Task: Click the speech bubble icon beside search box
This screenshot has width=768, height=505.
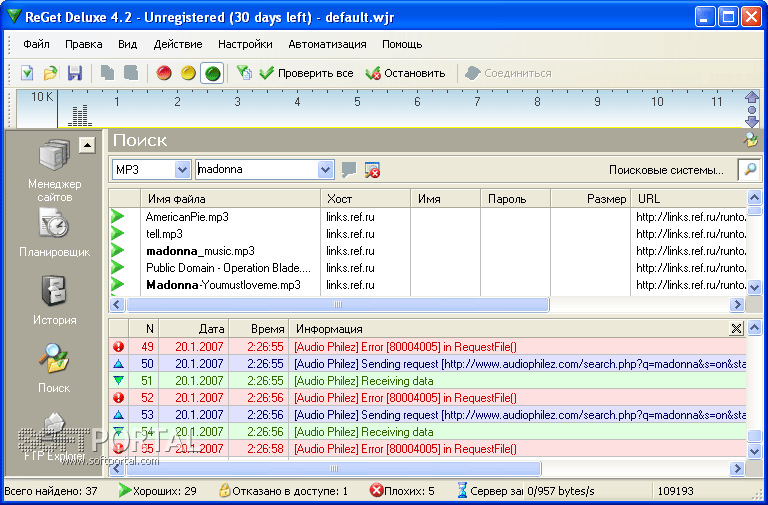Action: coord(349,170)
